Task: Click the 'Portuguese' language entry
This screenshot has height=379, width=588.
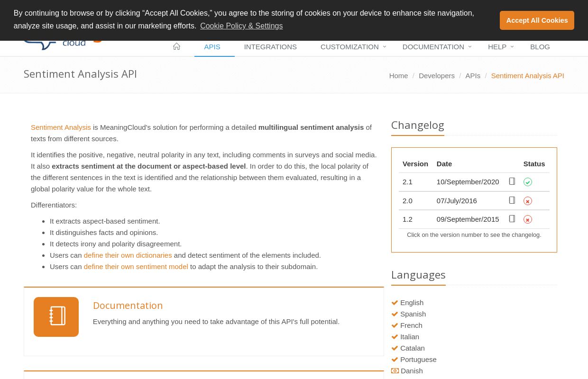Action: point(418,359)
